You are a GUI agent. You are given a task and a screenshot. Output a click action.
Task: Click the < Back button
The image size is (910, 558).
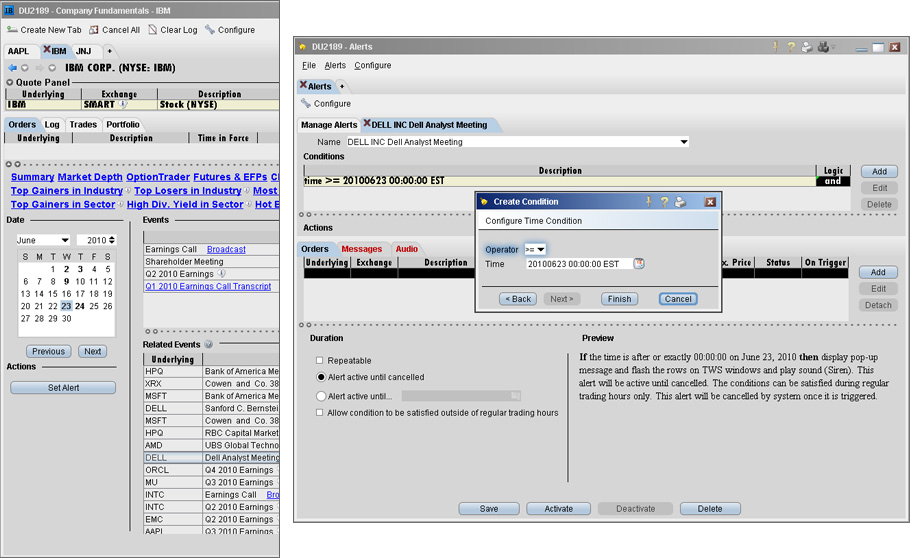point(518,298)
